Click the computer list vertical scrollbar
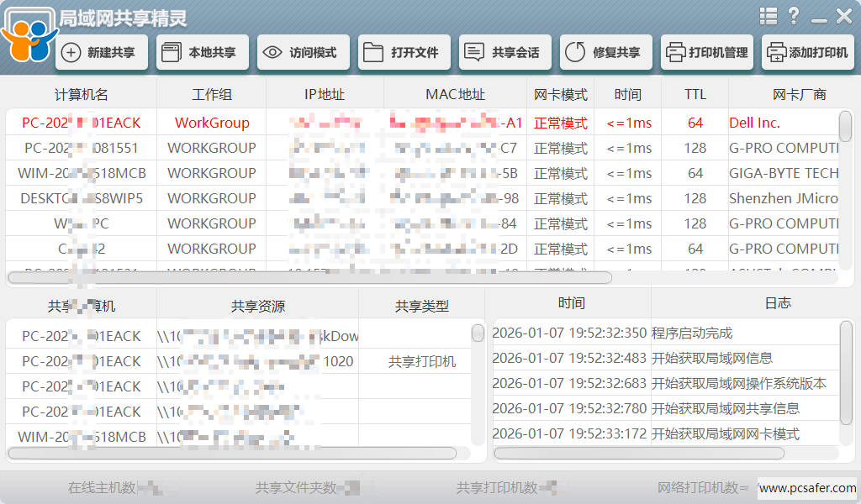The height and width of the screenshot is (504, 861). [845, 128]
